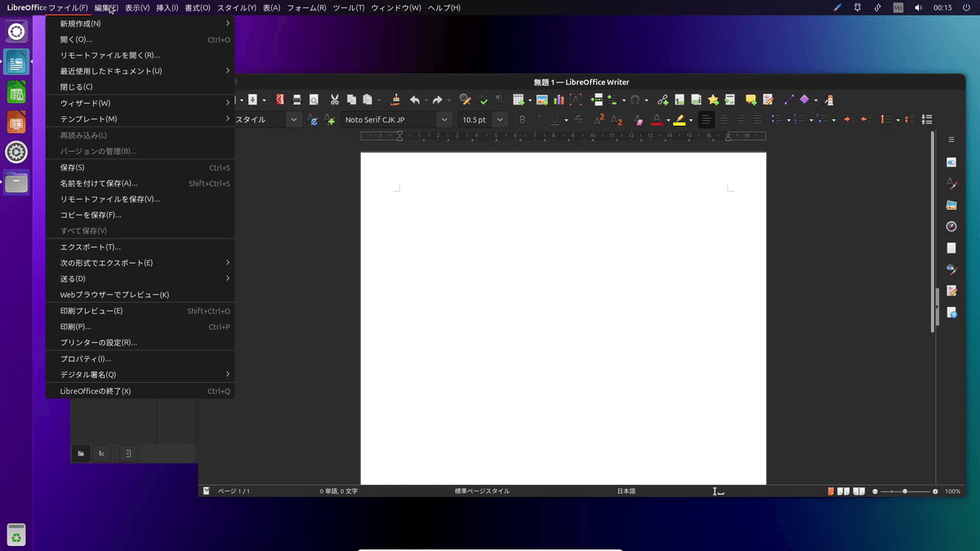Click the Cut scissors icon

point(334,100)
